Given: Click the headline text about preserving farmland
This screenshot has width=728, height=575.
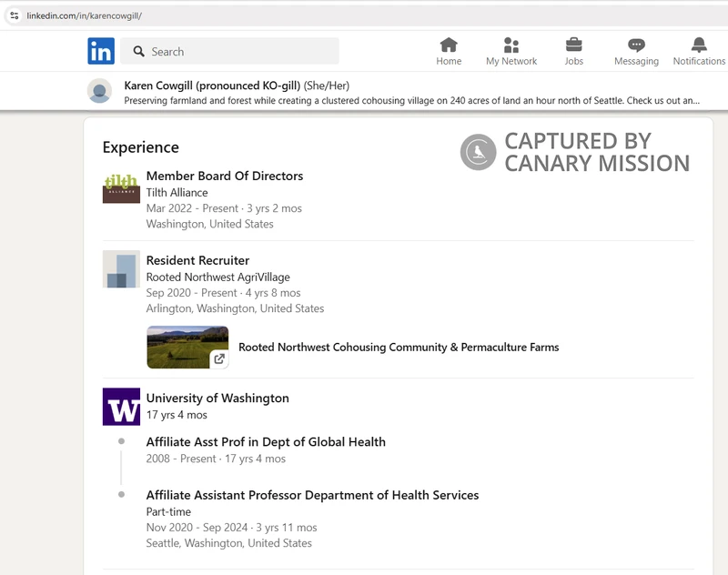Looking at the screenshot, I should coord(412,101).
